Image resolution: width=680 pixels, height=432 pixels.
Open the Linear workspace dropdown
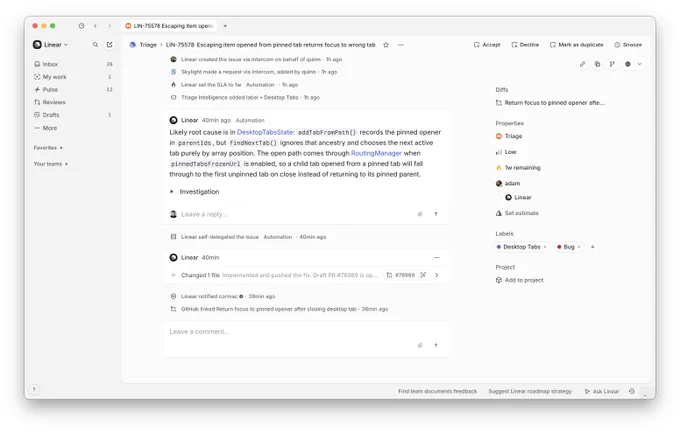(50, 45)
